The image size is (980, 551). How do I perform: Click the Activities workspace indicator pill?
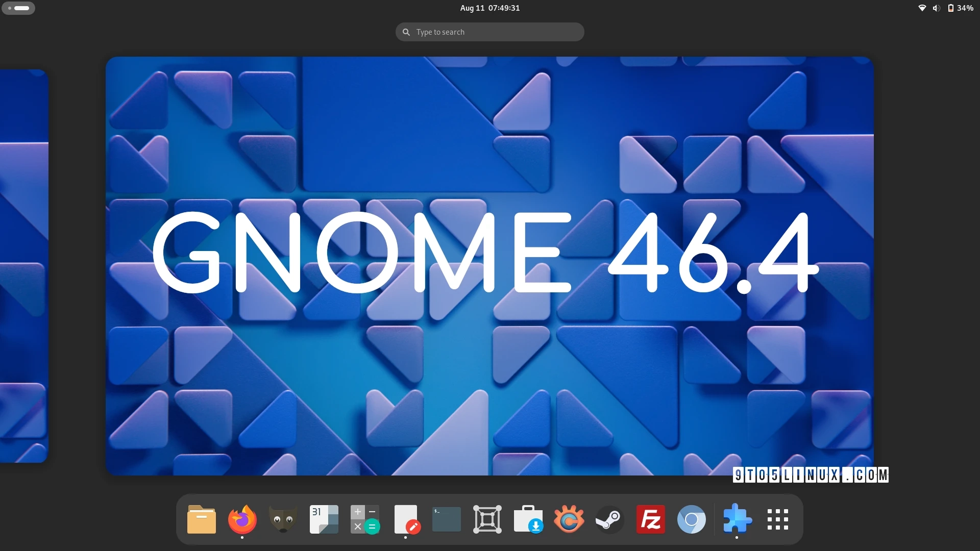[18, 8]
